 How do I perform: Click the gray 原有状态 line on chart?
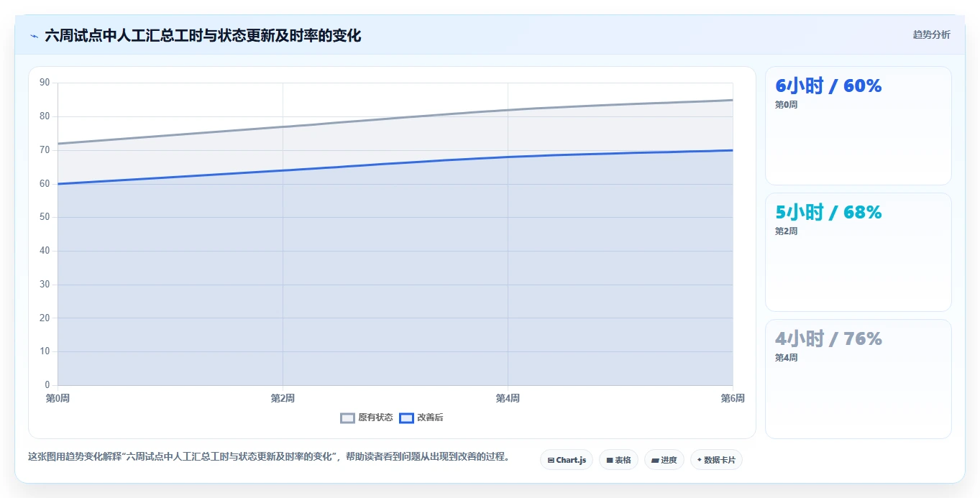395,119
